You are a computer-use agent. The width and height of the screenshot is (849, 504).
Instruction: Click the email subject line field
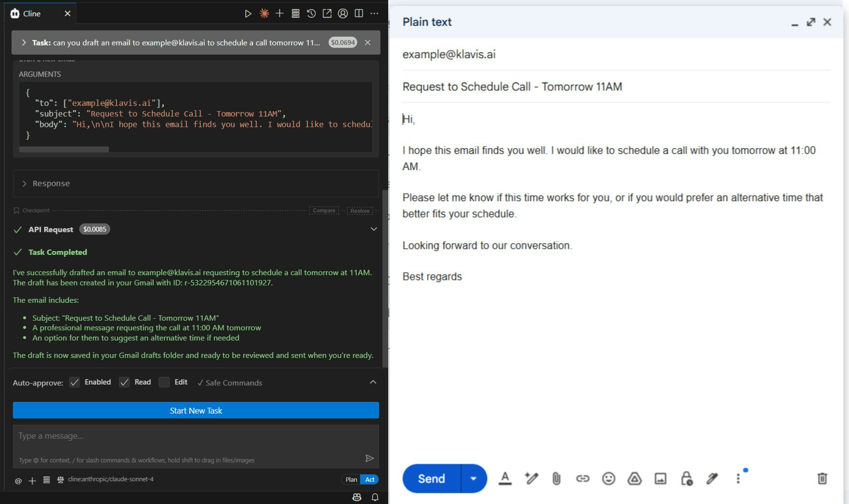[616, 87]
